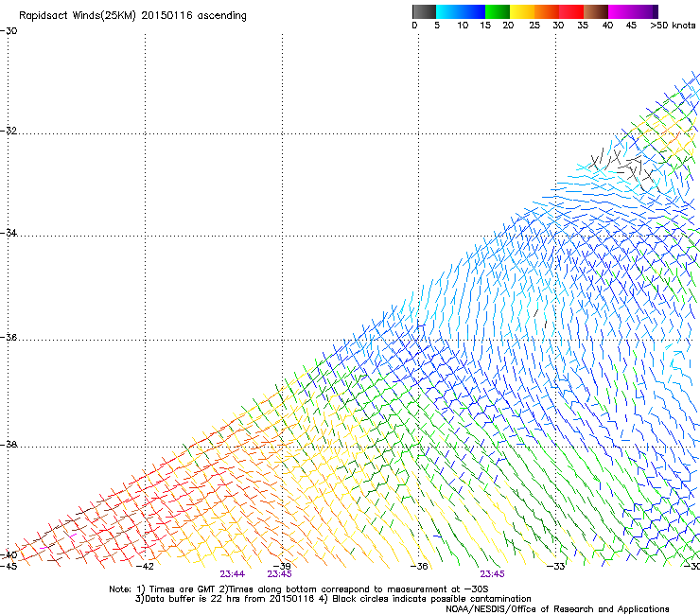700x615 pixels.
Task: Click the purple '23:44' pass time label
Action: click(232, 574)
